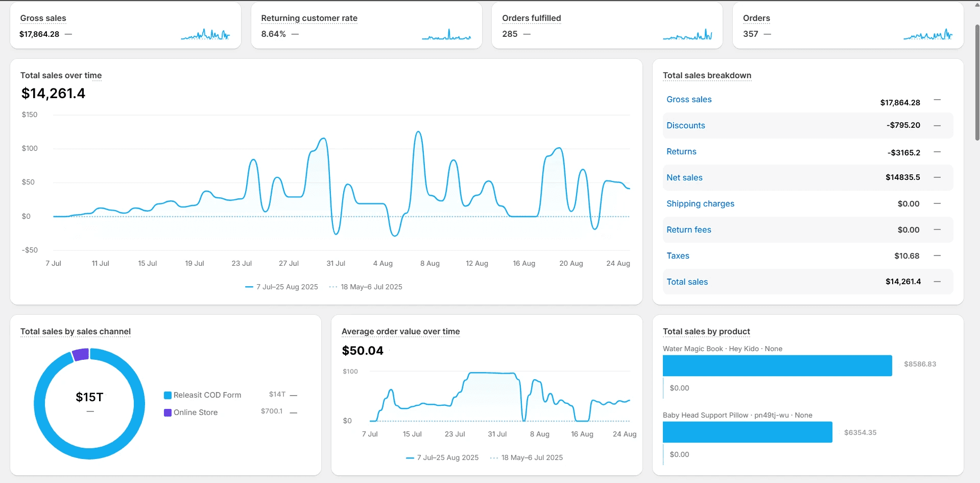The width and height of the screenshot is (980, 483).
Task: Click the Total sales by product heading
Action: (706, 331)
